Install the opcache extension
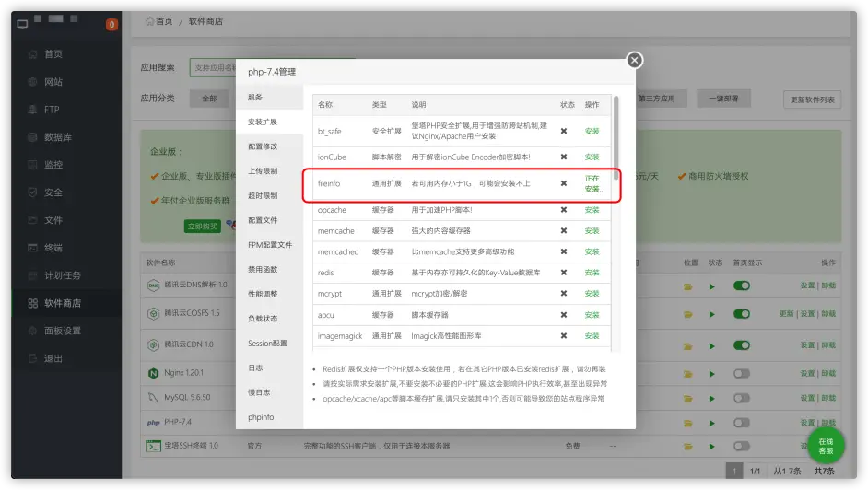 (592, 210)
